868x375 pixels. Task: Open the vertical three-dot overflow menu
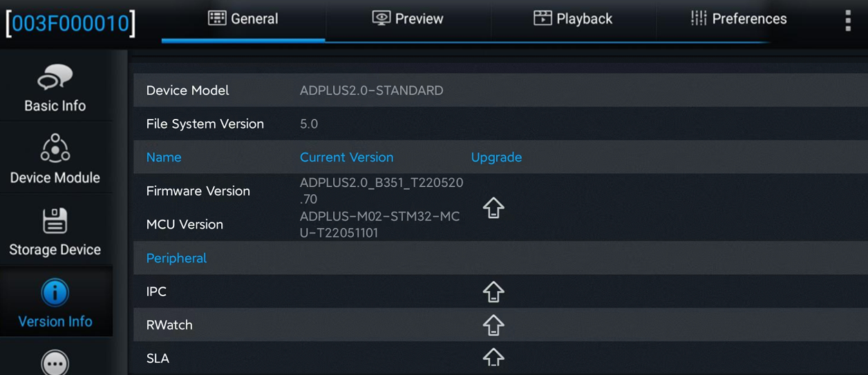click(x=848, y=21)
